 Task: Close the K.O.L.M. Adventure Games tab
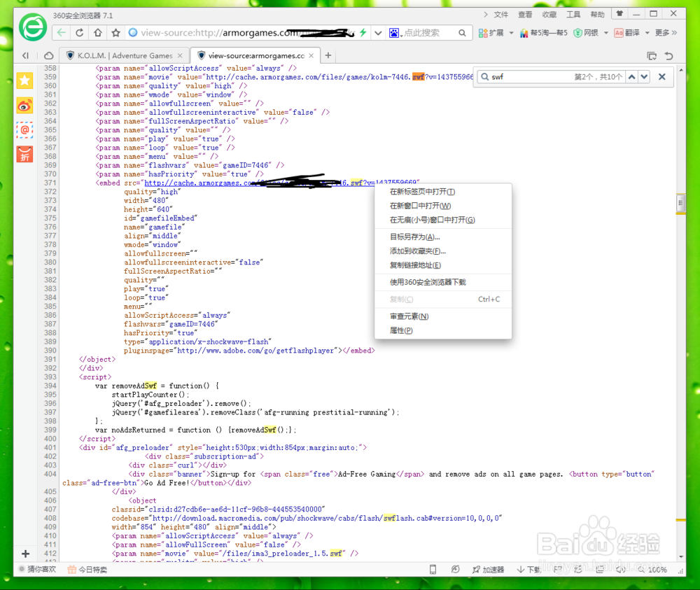[180, 55]
